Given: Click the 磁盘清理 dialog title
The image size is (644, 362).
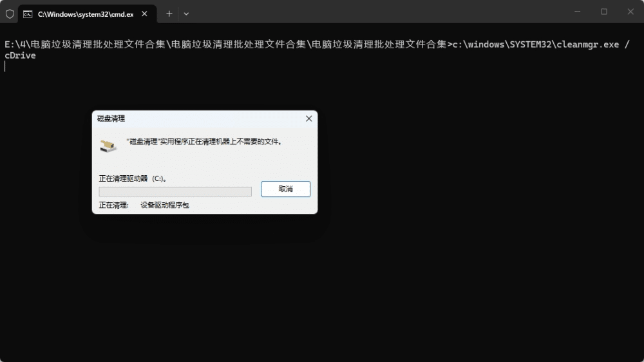Looking at the screenshot, I should pyautogui.click(x=111, y=119).
